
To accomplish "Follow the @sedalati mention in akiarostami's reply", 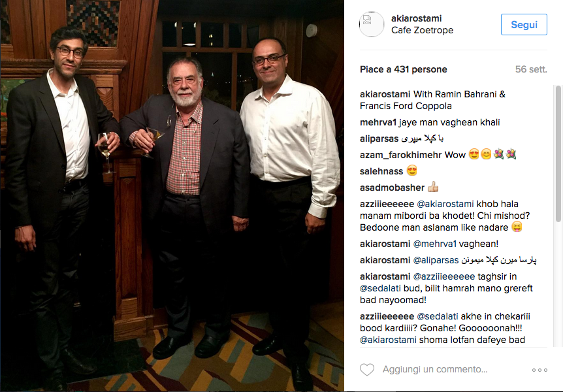I will [x=380, y=288].
